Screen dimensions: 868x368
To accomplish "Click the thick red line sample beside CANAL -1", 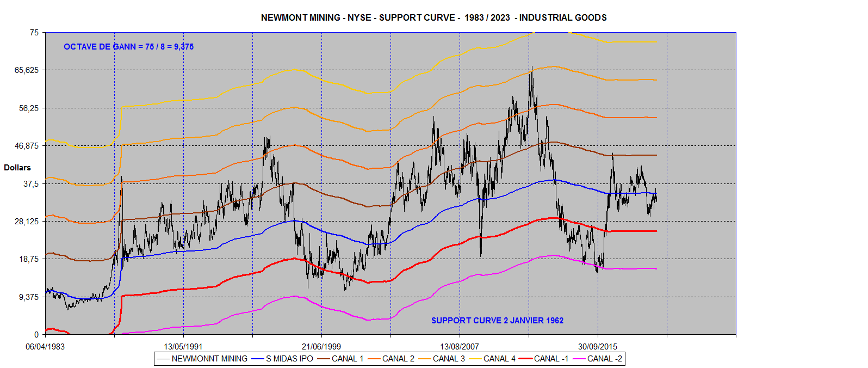I will pos(525,359).
